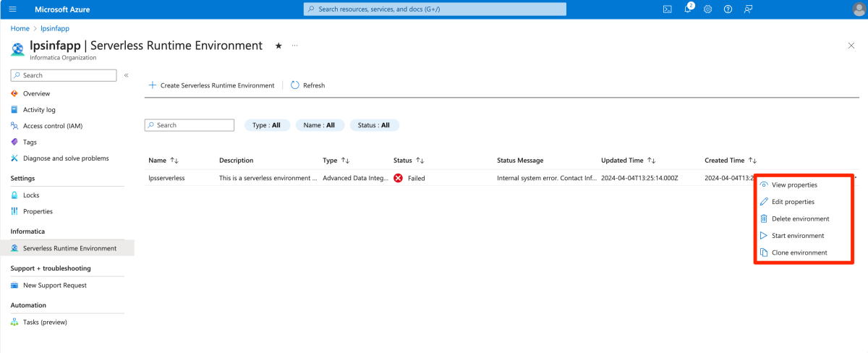
Task: Click the Tags icon in sidebar
Action: (x=15, y=142)
